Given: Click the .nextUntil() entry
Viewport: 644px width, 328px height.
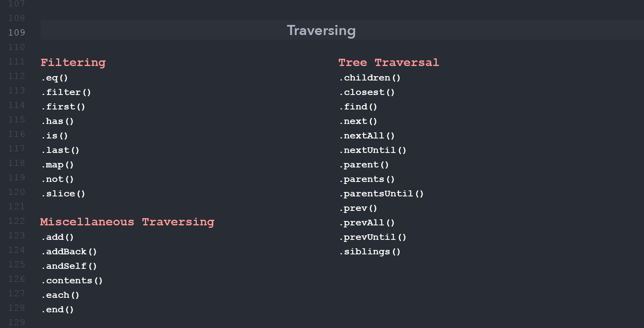Looking at the screenshot, I should (373, 150).
